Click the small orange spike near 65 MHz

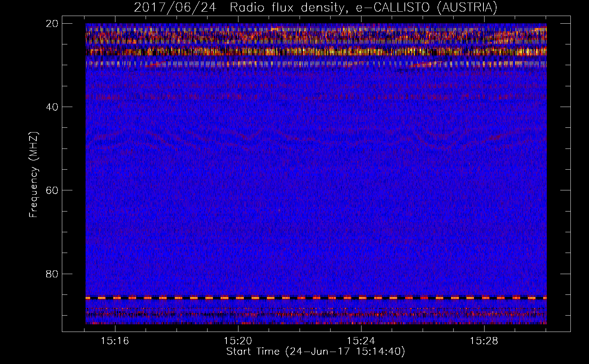point(279,210)
